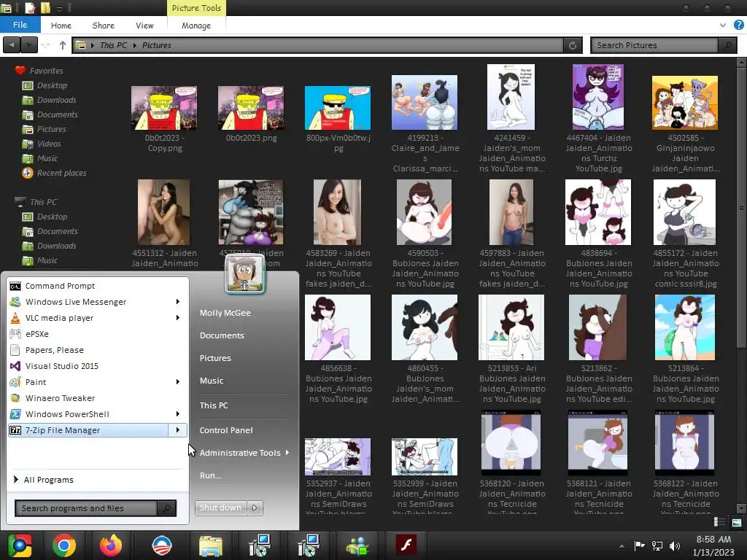Navigate forward in File Explorer
747x560 pixels.
point(29,45)
